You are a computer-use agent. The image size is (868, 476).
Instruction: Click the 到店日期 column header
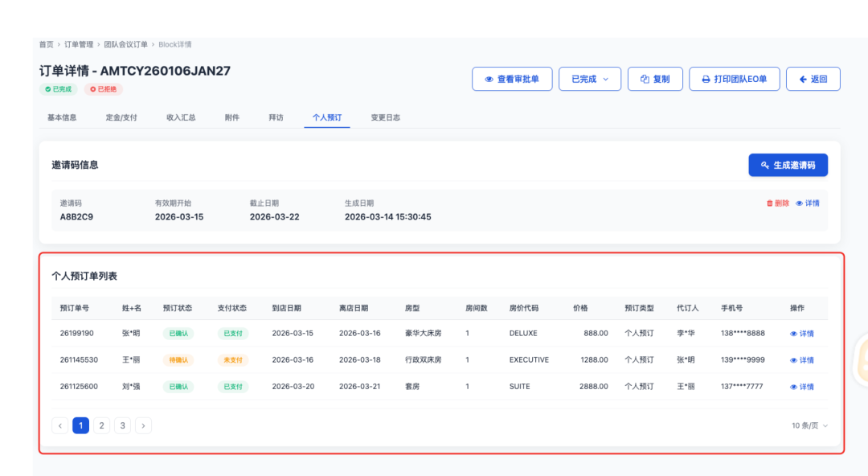click(x=286, y=308)
